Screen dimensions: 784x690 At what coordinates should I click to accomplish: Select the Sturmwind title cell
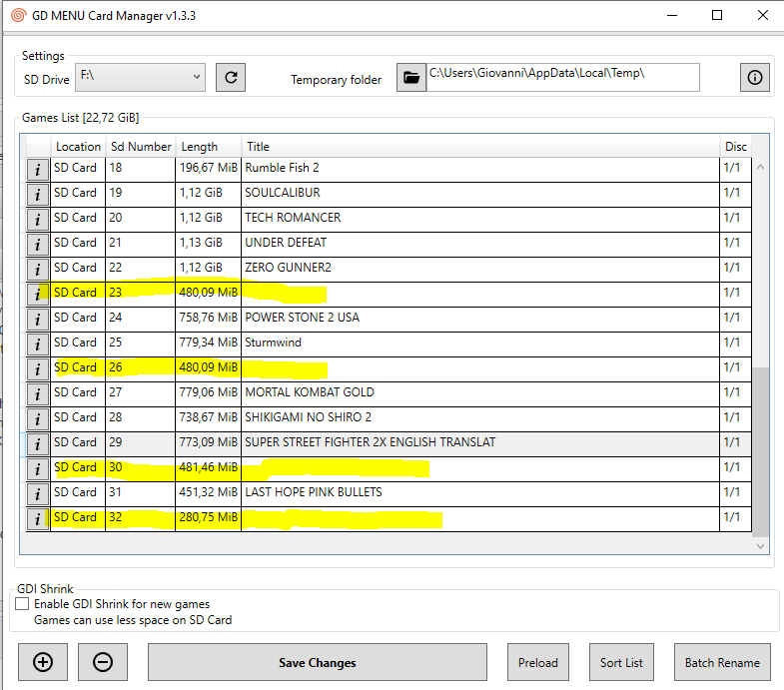pyautogui.click(x=480, y=345)
